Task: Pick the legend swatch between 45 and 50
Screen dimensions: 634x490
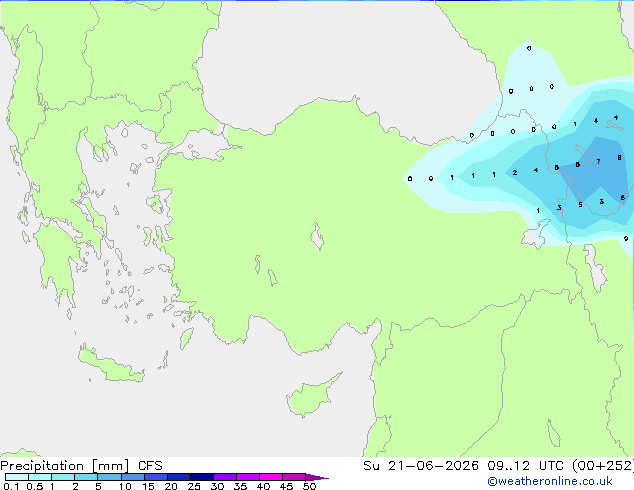Action: pyautogui.click(x=294, y=477)
